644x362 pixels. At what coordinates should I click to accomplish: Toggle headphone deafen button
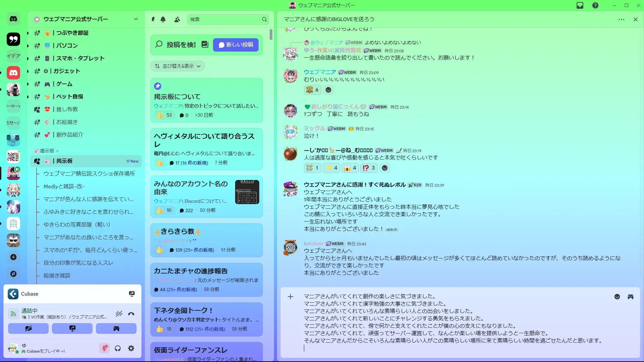(x=118, y=349)
